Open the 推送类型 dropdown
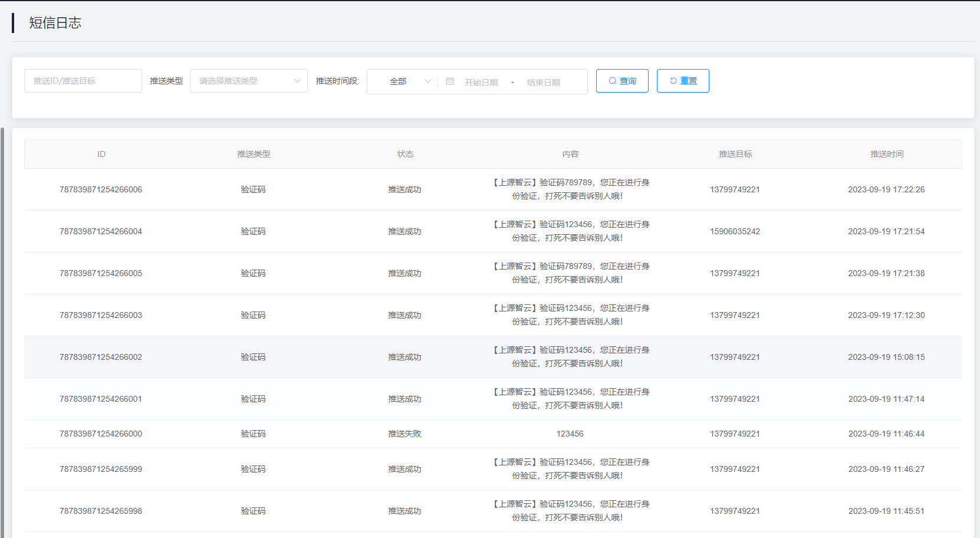 (x=248, y=81)
